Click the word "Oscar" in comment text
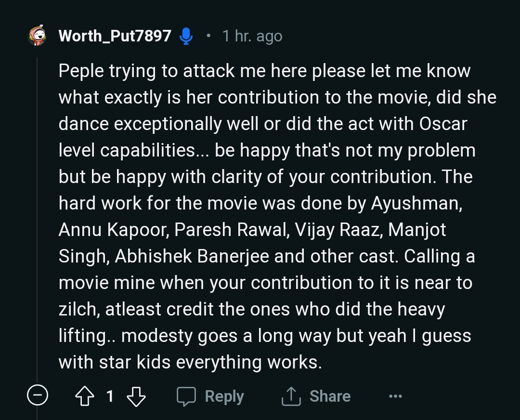Image resolution: width=520 pixels, height=420 pixels. 443,124
